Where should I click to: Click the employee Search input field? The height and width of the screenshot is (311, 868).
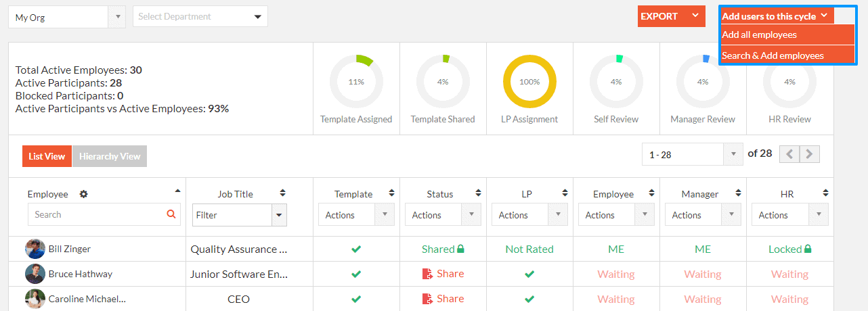104,214
